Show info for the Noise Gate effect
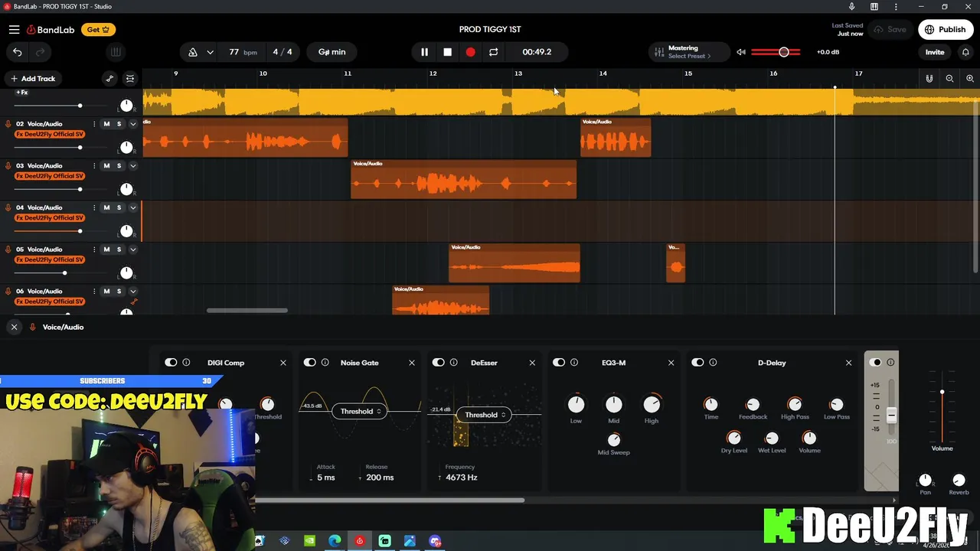Screen dimensions: 980x551 tap(325, 363)
